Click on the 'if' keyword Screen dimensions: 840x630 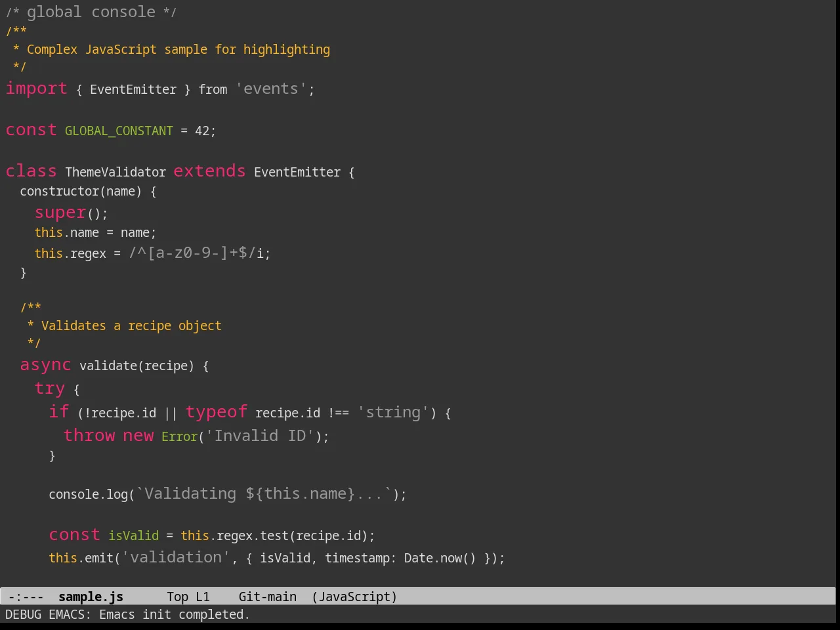click(x=59, y=411)
